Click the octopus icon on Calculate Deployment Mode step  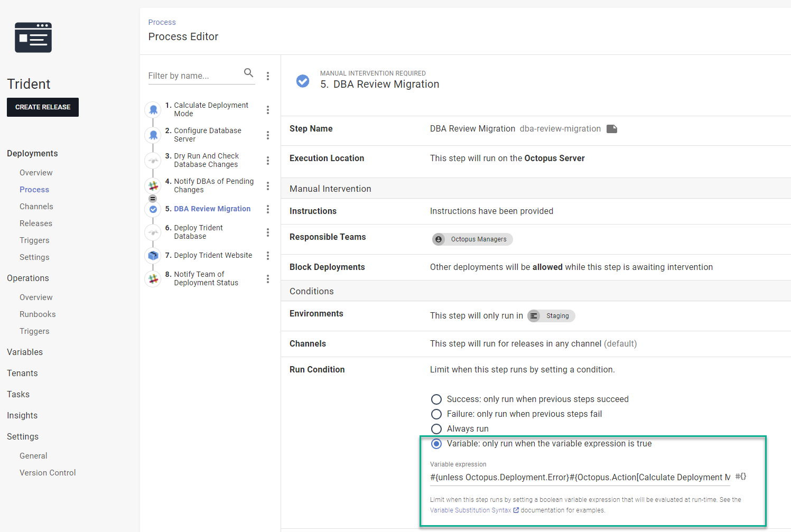pos(153,109)
